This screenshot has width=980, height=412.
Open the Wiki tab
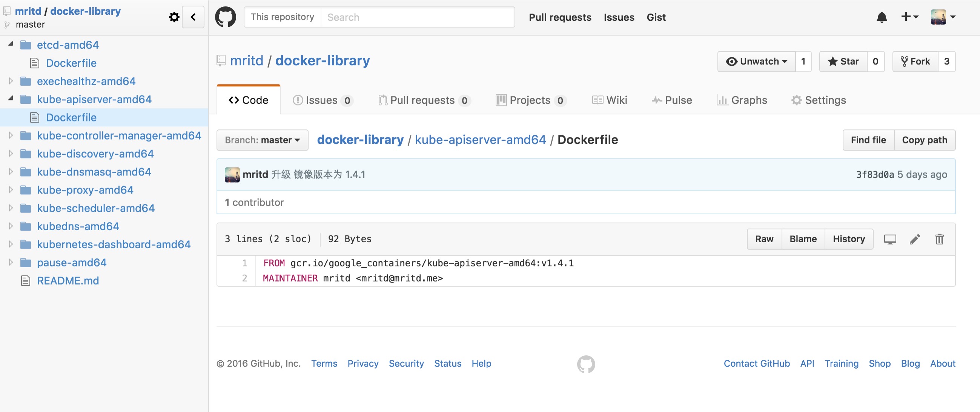click(x=610, y=100)
